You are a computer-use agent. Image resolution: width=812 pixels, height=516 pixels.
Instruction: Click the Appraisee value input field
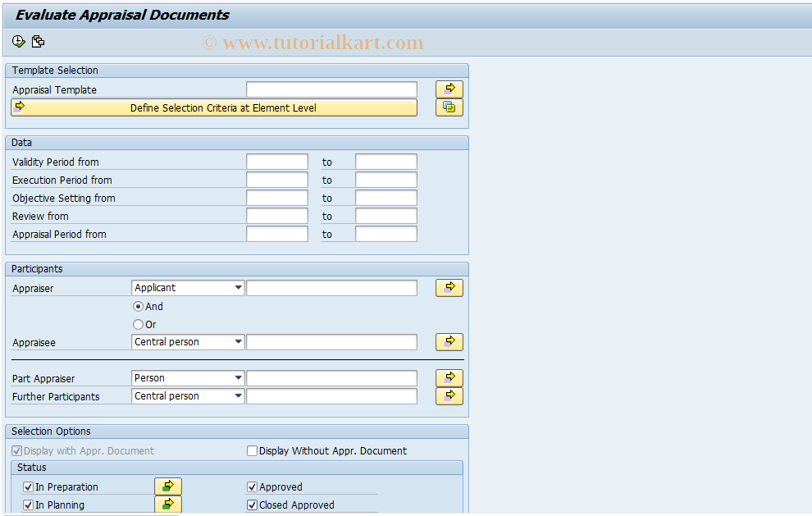331,342
